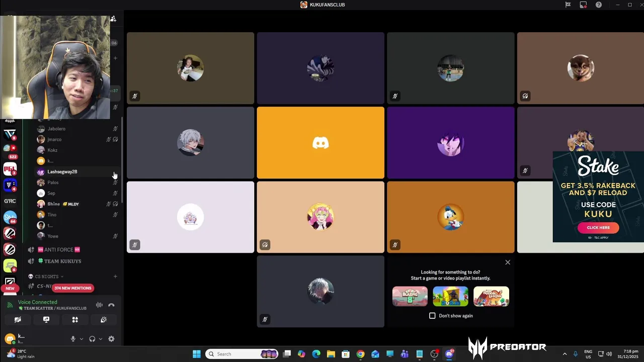Open Windows Start menu
Viewport: 644px width, 362px height.
coord(197,354)
